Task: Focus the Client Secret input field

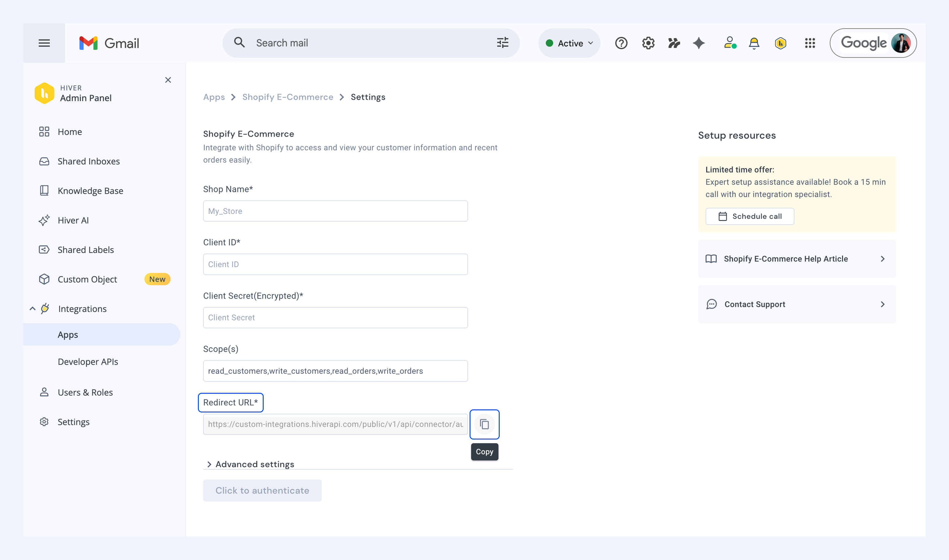Action: coord(336,317)
